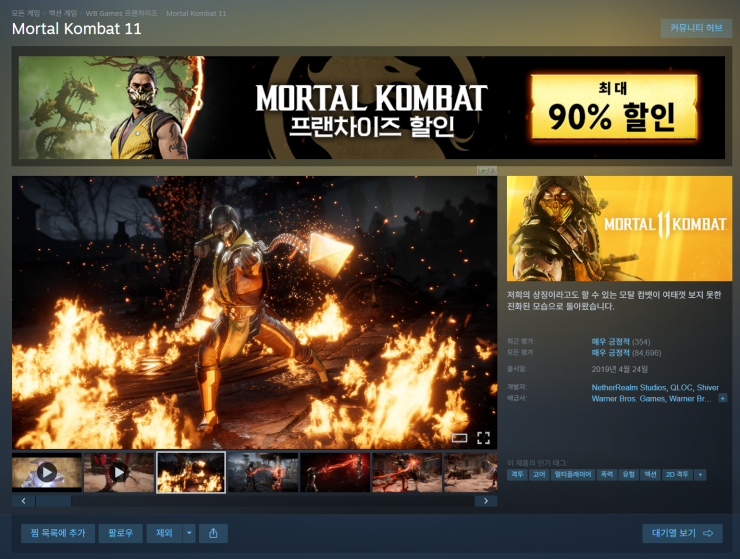
Task: Click the Mortal Kombat 11 breadcrumb link
Action: (196, 13)
